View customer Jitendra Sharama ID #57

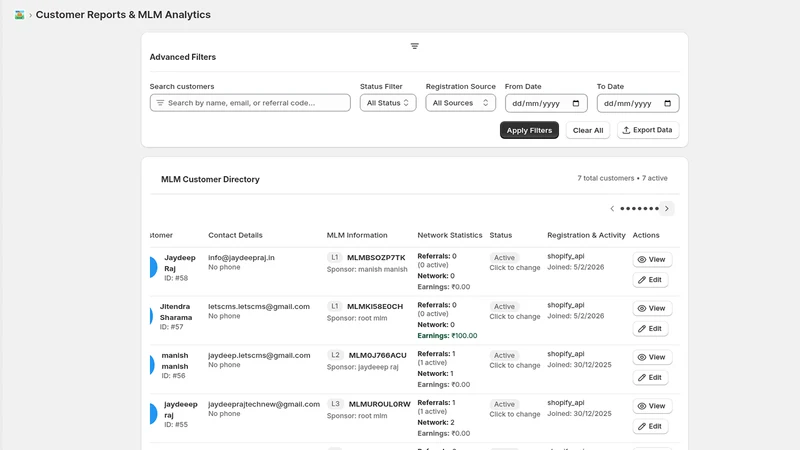[x=652, y=308]
